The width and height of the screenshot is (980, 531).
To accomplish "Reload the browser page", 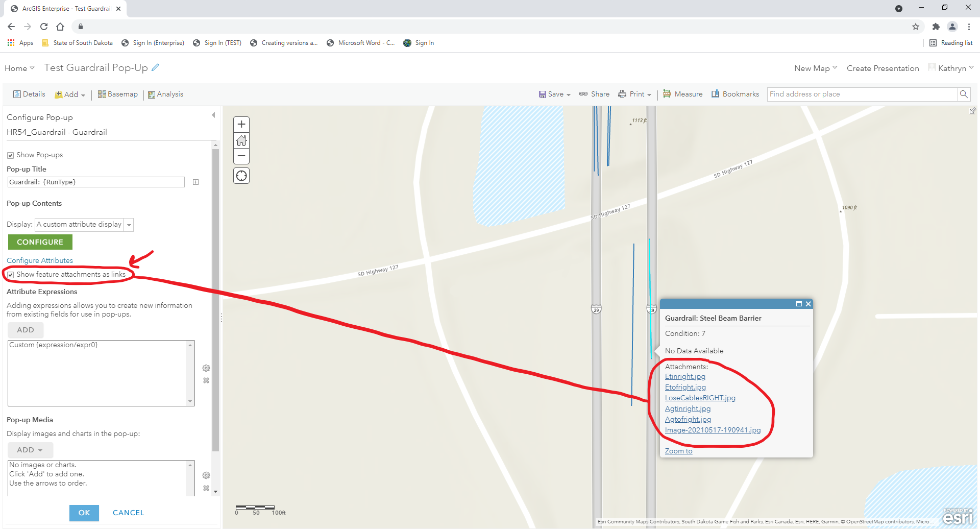I will click(x=44, y=27).
